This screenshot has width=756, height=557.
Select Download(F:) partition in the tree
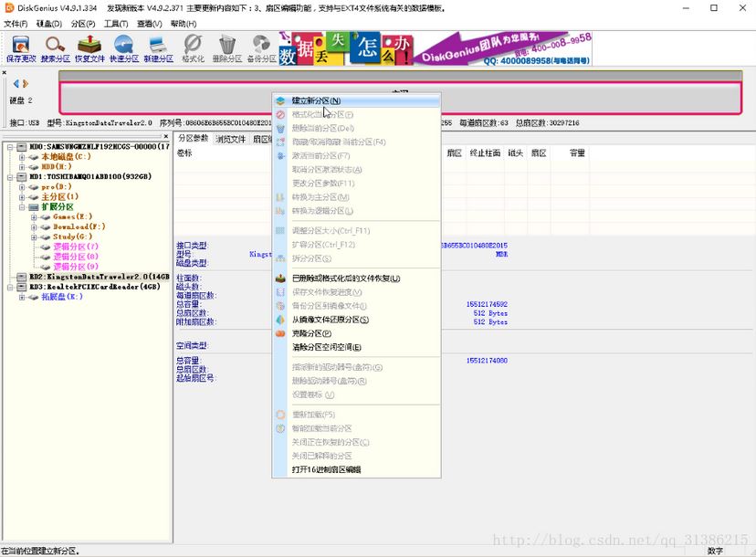79,226
